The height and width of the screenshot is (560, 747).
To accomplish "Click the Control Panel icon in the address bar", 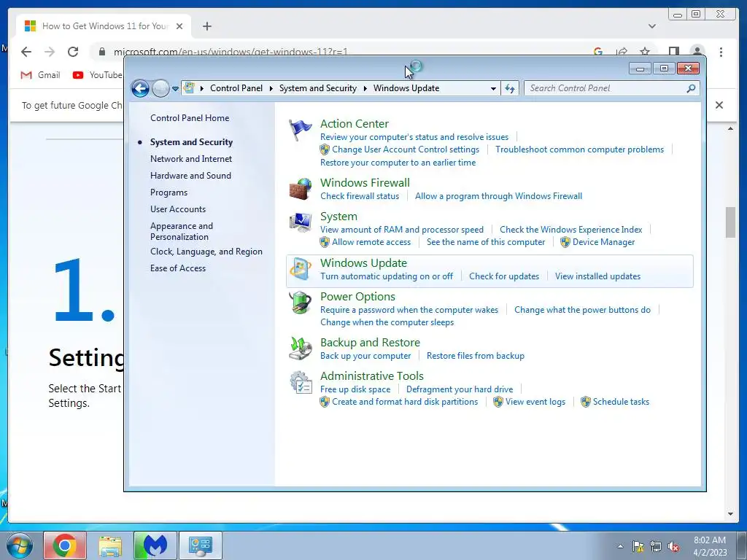I will [x=189, y=88].
